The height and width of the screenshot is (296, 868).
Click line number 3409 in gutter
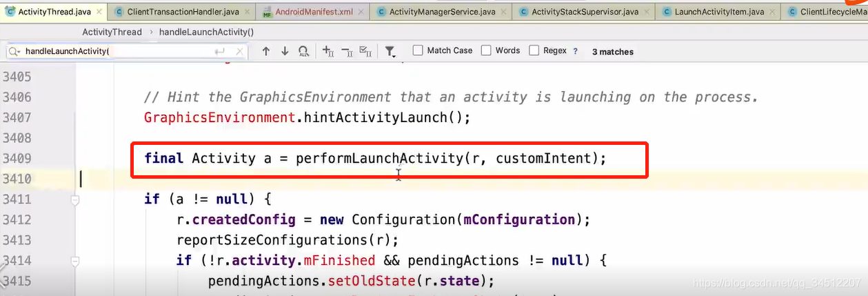(x=17, y=159)
